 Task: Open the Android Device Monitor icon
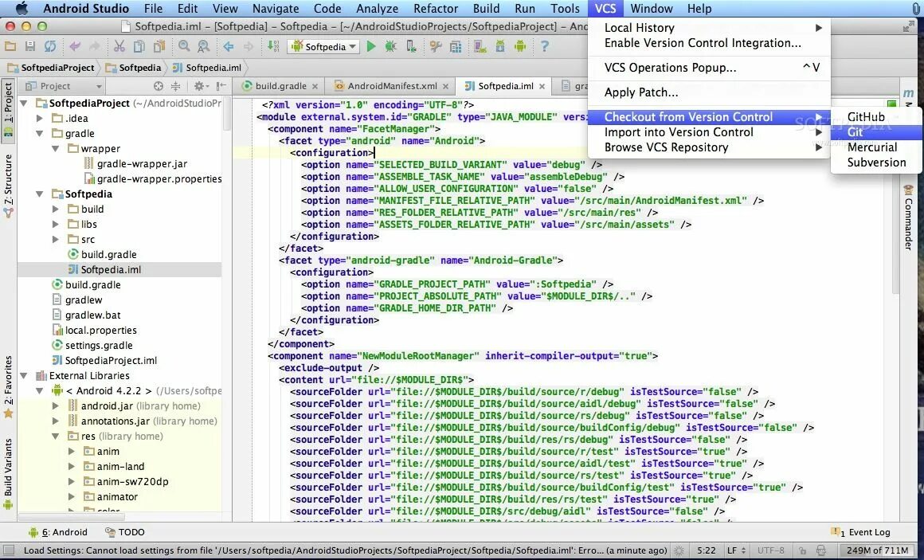pyautogui.click(x=519, y=46)
